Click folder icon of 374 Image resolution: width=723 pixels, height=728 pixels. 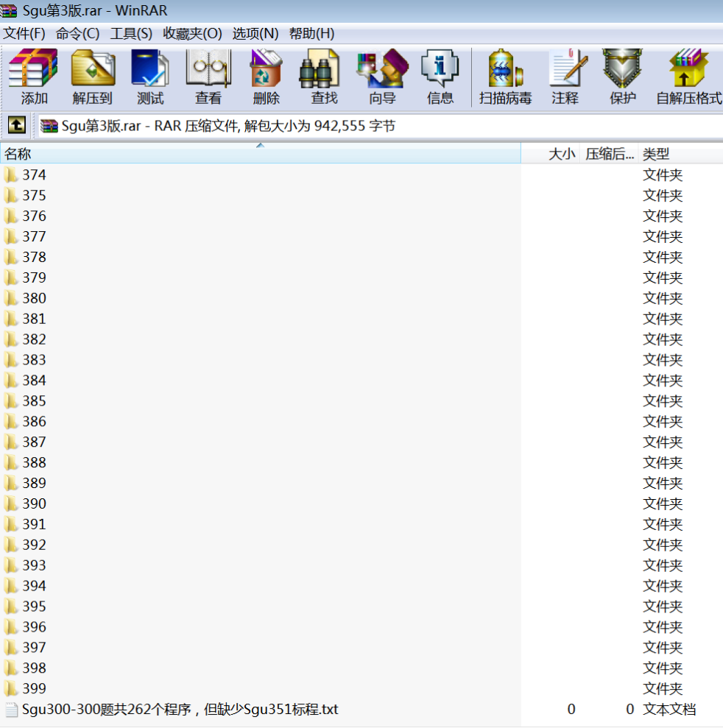point(11,175)
